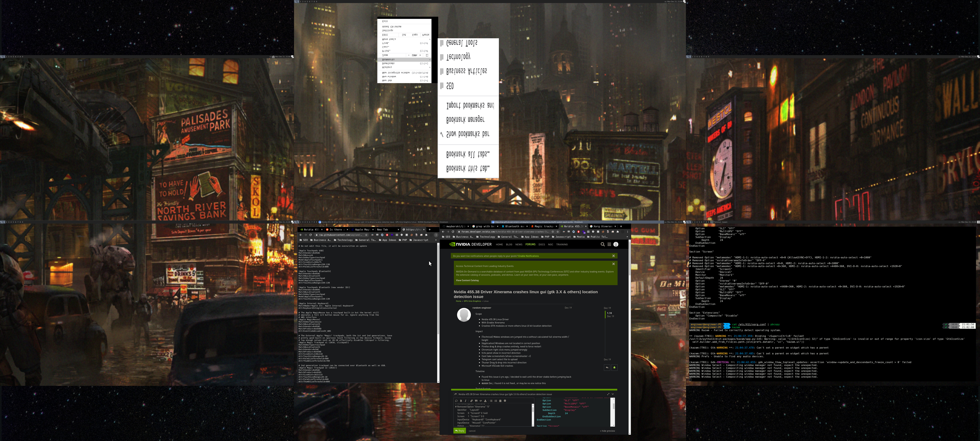Open SEO bookmark folder in githubusercontent browser

tap(304, 240)
